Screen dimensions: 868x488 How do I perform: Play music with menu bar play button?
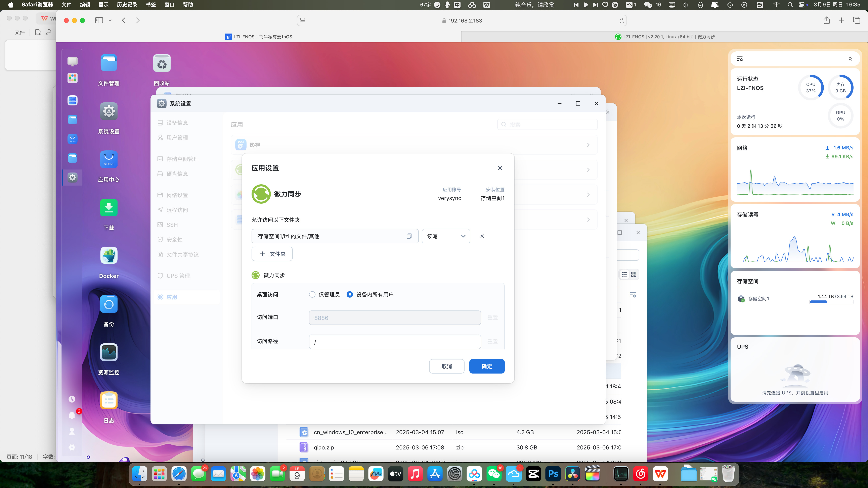tap(586, 5)
